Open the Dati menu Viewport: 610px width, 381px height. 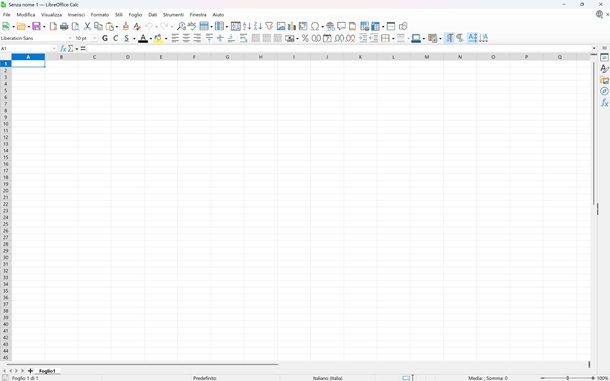pyautogui.click(x=152, y=15)
